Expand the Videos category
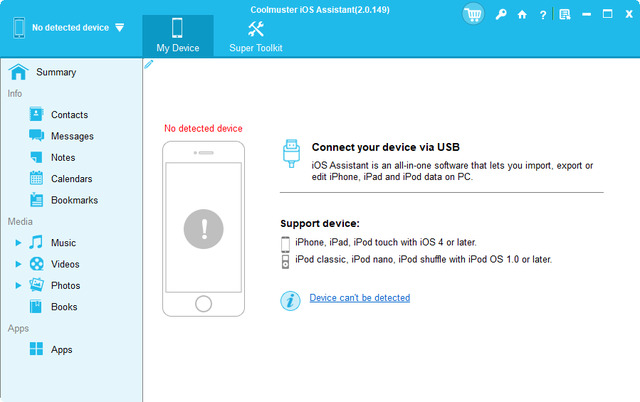640x402 pixels. pos(18,264)
